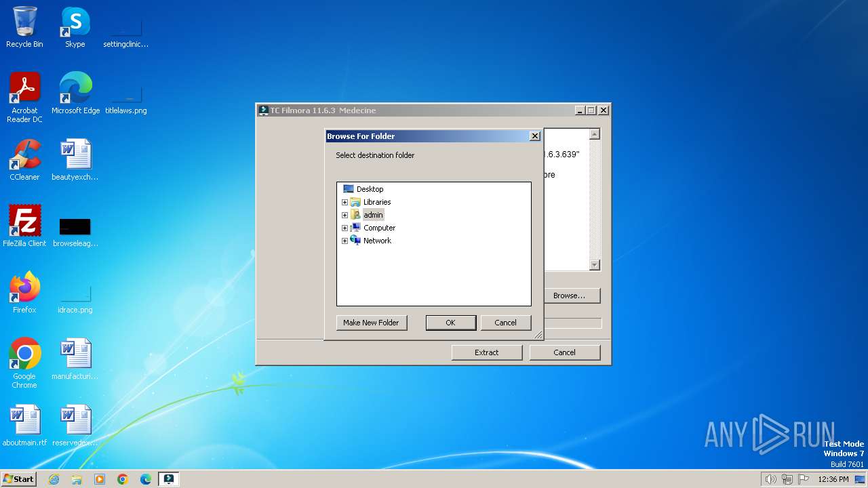Minimize the TC Filmora window
Screen dimensions: 868x488
tap(580, 110)
